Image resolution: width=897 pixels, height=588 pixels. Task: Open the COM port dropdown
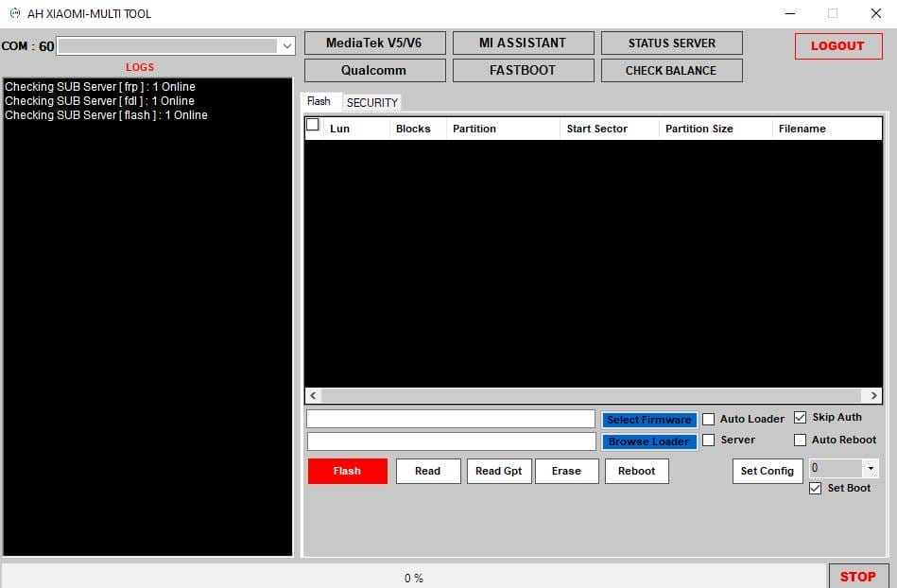287,45
